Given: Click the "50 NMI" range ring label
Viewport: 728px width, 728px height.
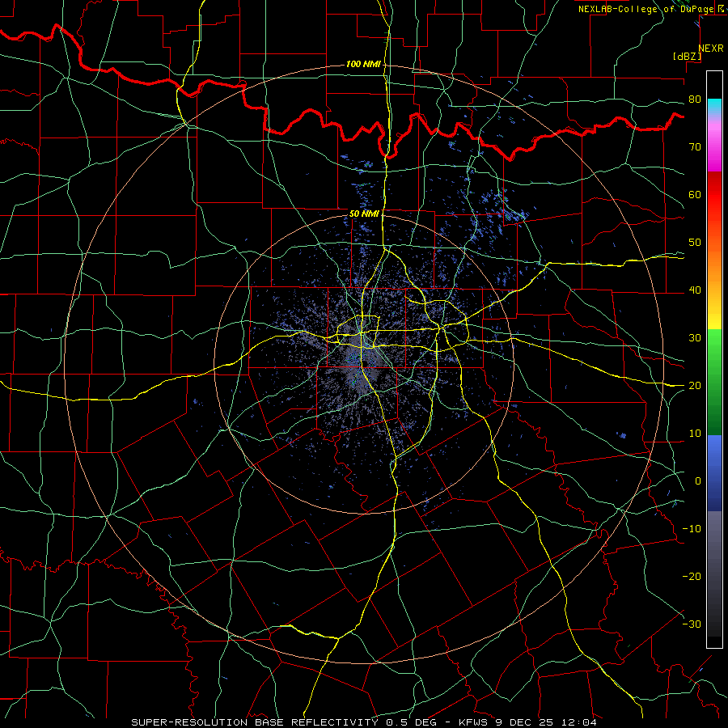Looking at the screenshot, I should coord(364,214).
